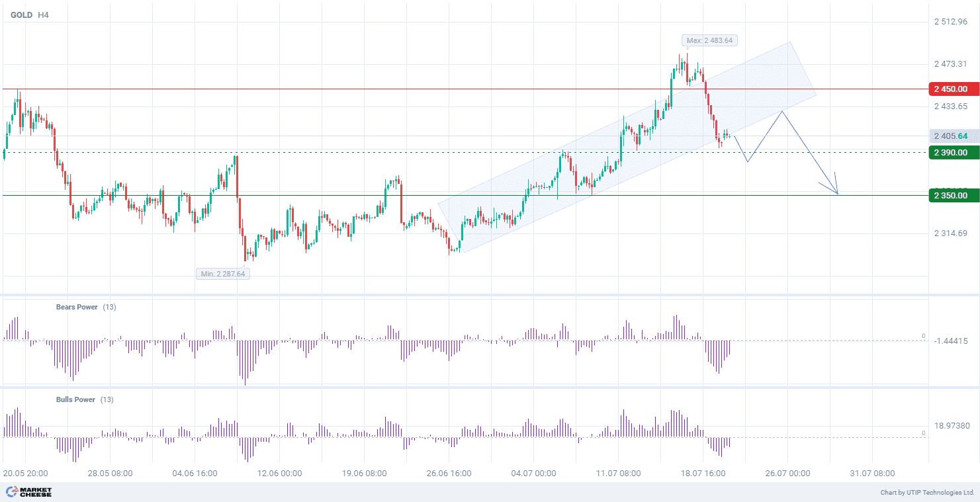This screenshot has height=502, width=980.
Task: Click the price axis label 2 473.31
Action: coord(951,64)
